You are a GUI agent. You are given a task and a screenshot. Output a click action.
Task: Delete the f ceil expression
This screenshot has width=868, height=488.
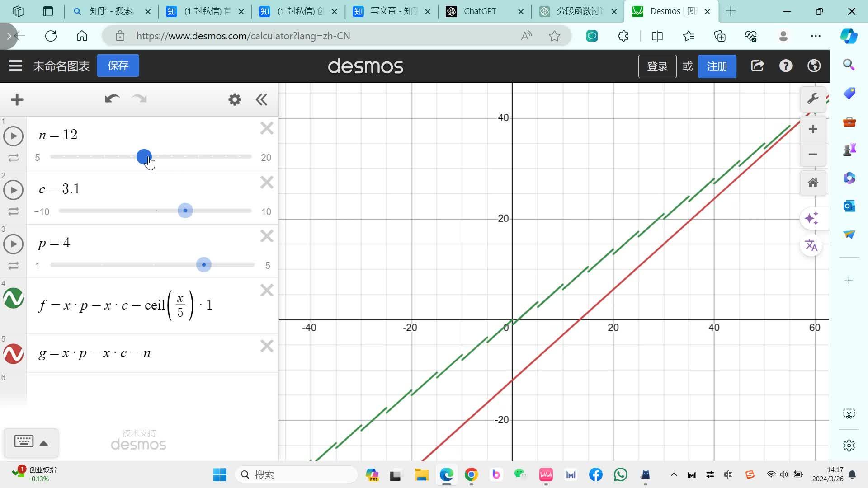click(x=267, y=290)
